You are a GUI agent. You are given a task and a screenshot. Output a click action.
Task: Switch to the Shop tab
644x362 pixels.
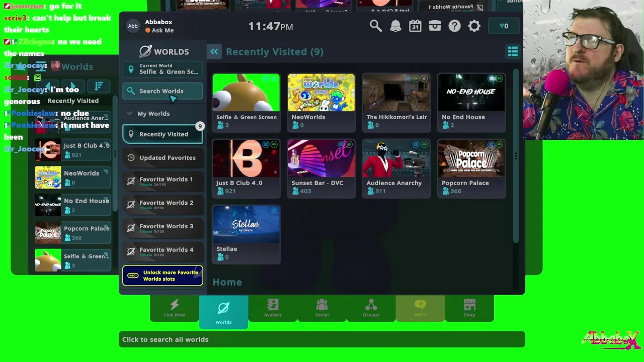tap(469, 308)
